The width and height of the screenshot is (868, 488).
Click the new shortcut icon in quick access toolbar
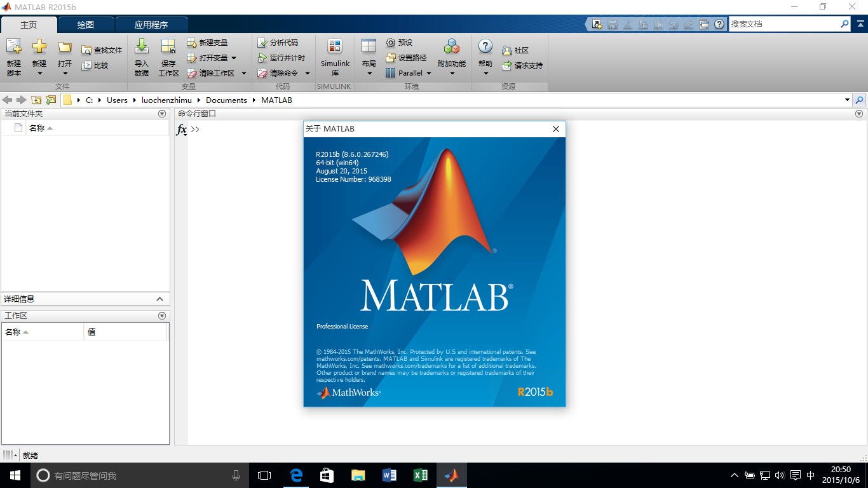click(597, 24)
